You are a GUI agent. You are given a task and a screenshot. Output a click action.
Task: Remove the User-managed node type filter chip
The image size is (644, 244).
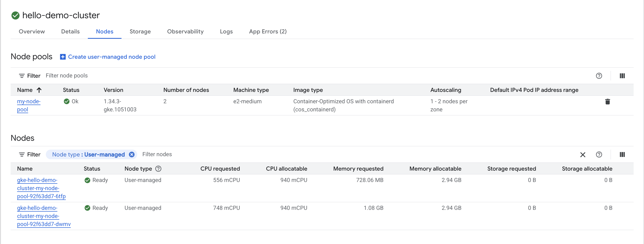132,154
